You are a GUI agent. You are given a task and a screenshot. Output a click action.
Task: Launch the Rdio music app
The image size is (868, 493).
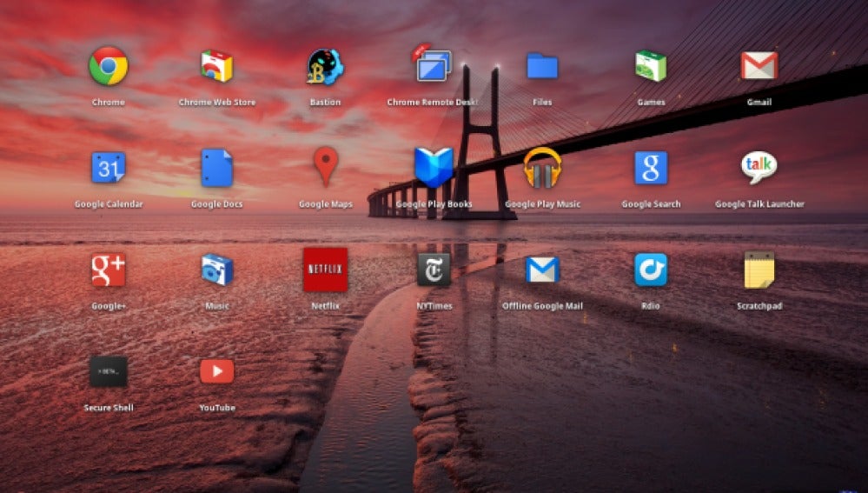point(651,270)
